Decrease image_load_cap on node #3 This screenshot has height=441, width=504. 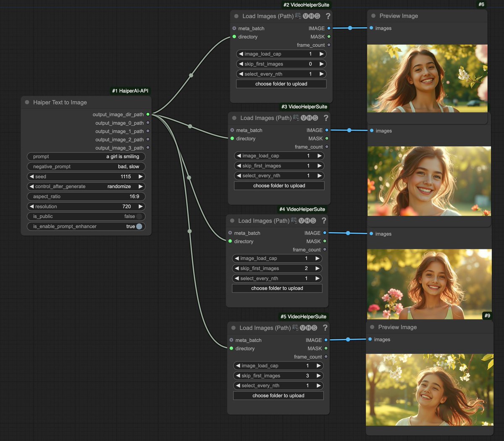pyautogui.click(x=239, y=156)
